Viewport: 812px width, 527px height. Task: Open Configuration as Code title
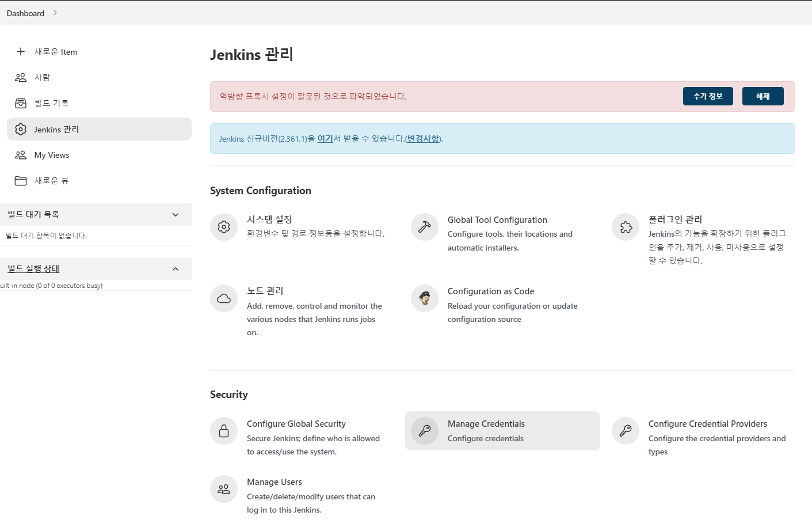491,291
